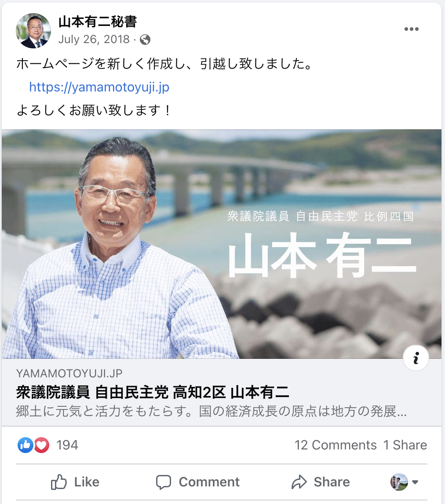Screen dimensions: 445x504
Task: Click the small commenting profile avatar
Action: point(399,482)
